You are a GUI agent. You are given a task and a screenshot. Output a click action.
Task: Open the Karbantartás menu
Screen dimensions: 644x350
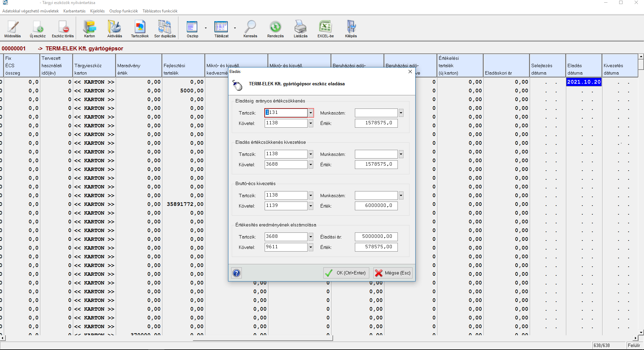74,11
